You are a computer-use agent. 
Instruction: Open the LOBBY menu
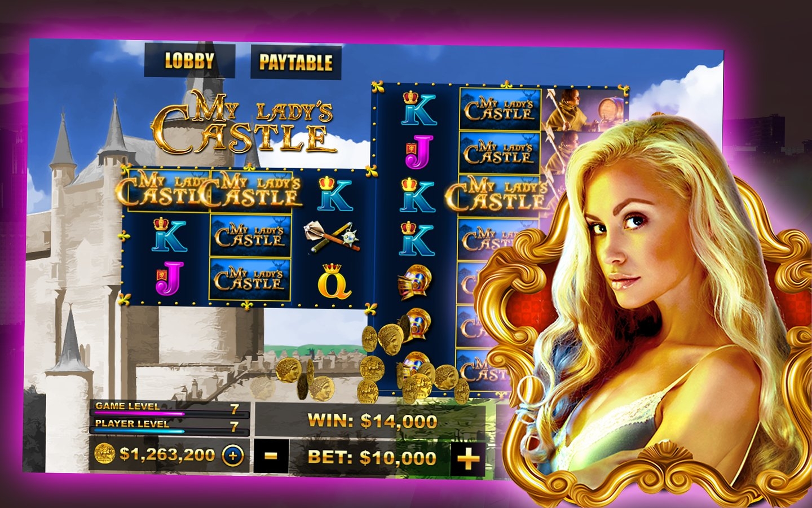tap(189, 60)
